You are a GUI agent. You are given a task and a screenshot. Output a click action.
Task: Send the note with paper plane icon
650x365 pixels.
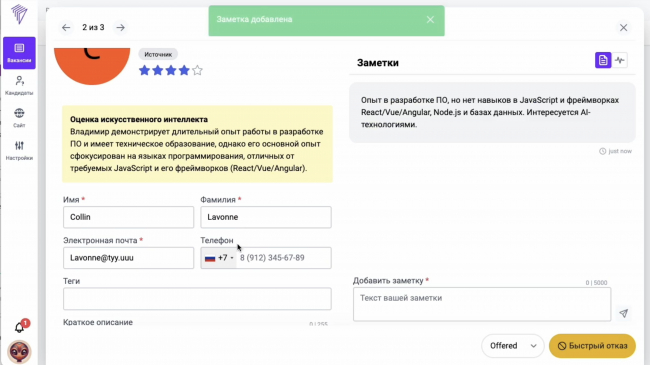623,313
